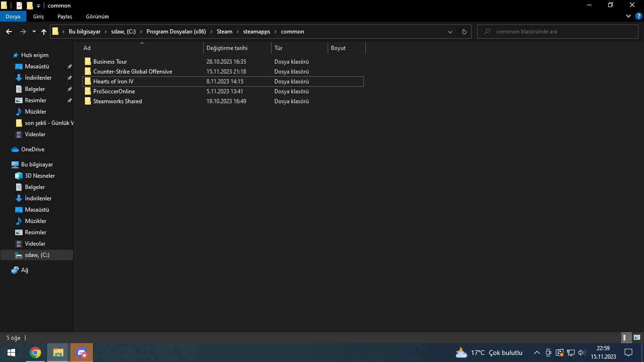Click the Properties icon in the title bar
644x362 pixels.
coord(19,6)
